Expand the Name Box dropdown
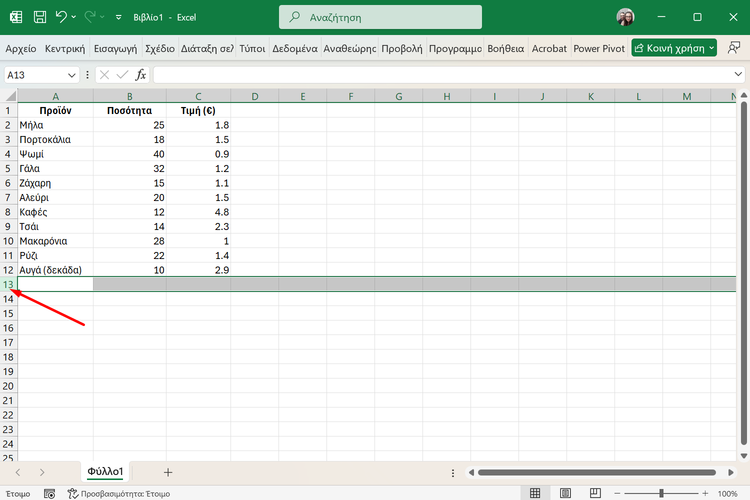Image resolution: width=750 pixels, height=500 pixels. [71, 75]
